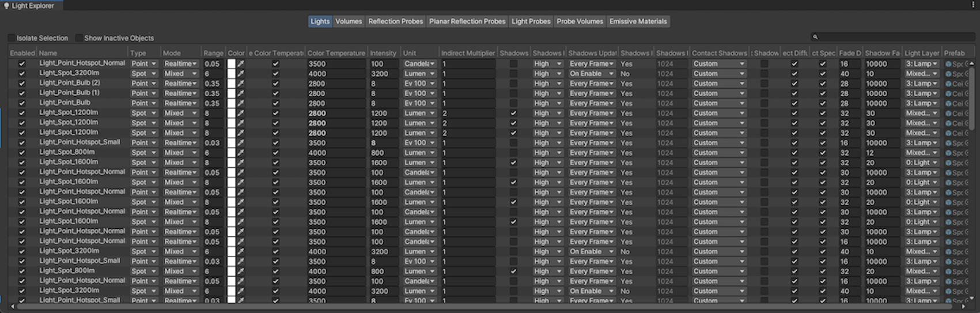980x313 pixels.
Task: Click prefab cube icon for Light_Point_Bulb (2)
Action: point(948,84)
